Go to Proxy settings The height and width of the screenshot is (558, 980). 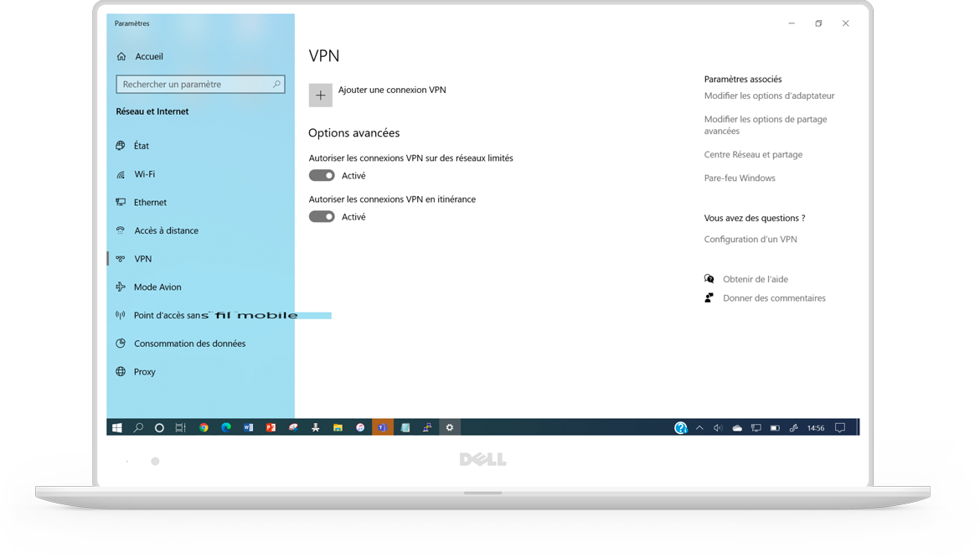144,371
